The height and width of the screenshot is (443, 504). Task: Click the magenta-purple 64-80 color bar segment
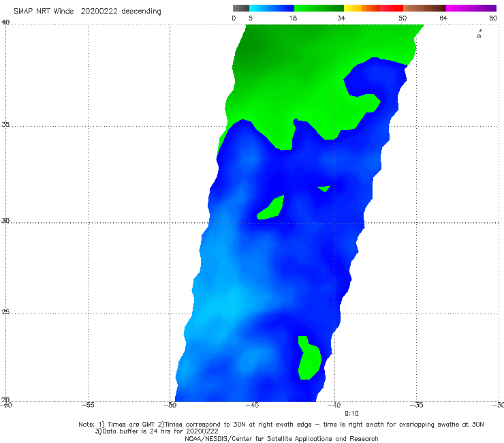click(471, 8)
